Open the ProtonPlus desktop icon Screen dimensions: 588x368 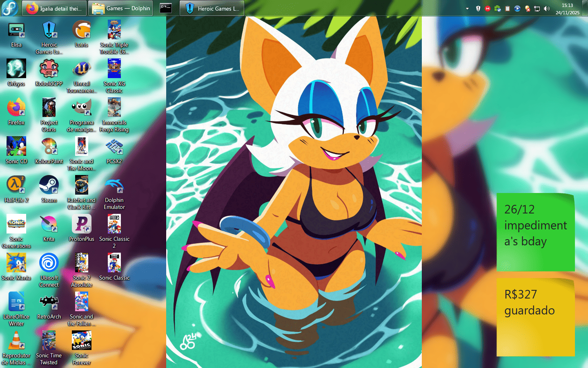pyautogui.click(x=82, y=224)
